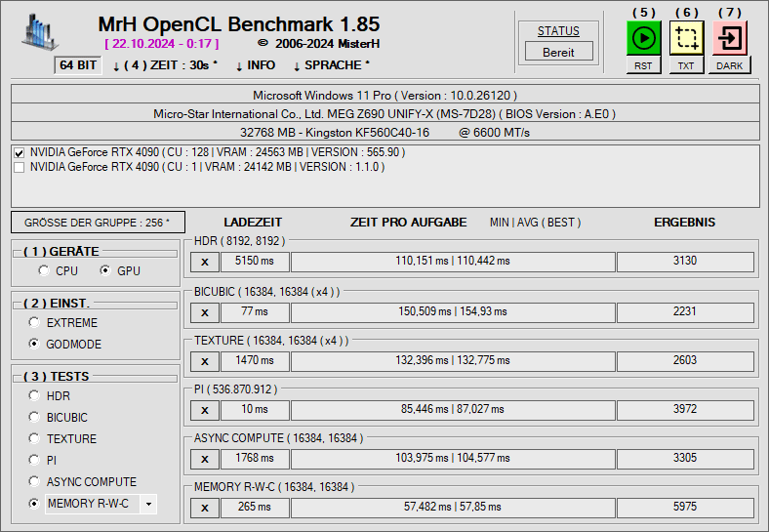Viewport: 769px width, 532px height.
Task: Click the HDR load time 5150 ms
Action: tap(255, 262)
